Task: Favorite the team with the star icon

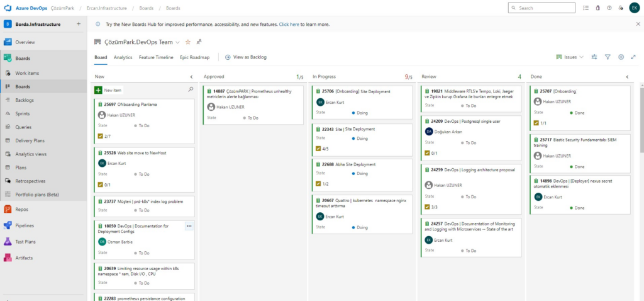Action: (x=188, y=42)
